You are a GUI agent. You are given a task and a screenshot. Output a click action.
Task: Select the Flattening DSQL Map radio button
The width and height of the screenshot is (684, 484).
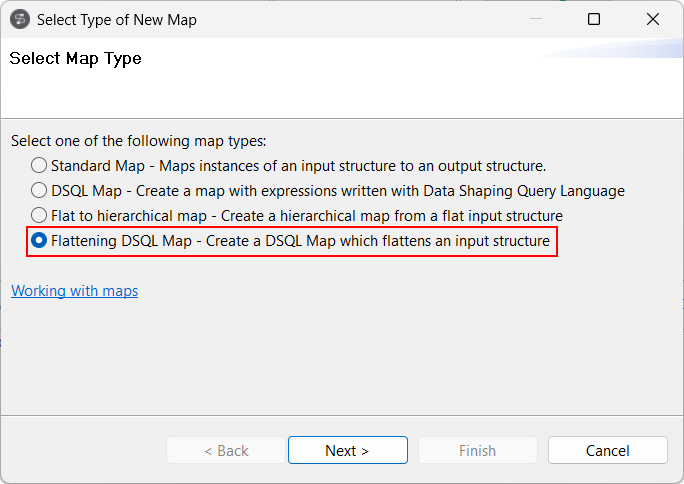coord(39,240)
